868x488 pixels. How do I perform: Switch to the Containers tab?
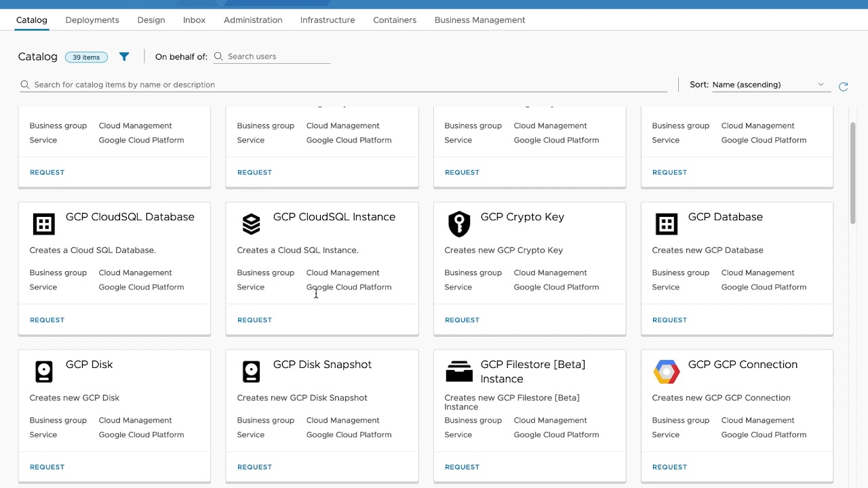pos(395,20)
